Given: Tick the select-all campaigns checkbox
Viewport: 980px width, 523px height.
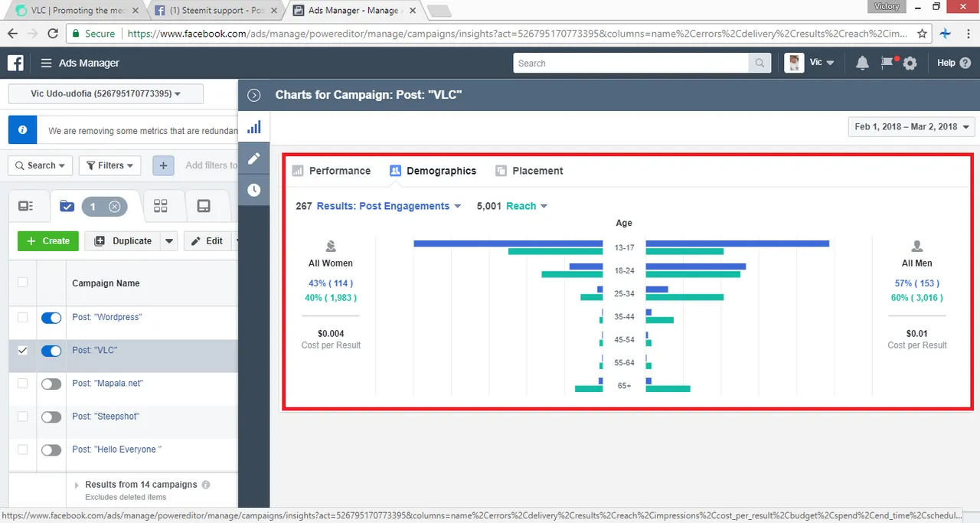Looking at the screenshot, I should (22, 283).
